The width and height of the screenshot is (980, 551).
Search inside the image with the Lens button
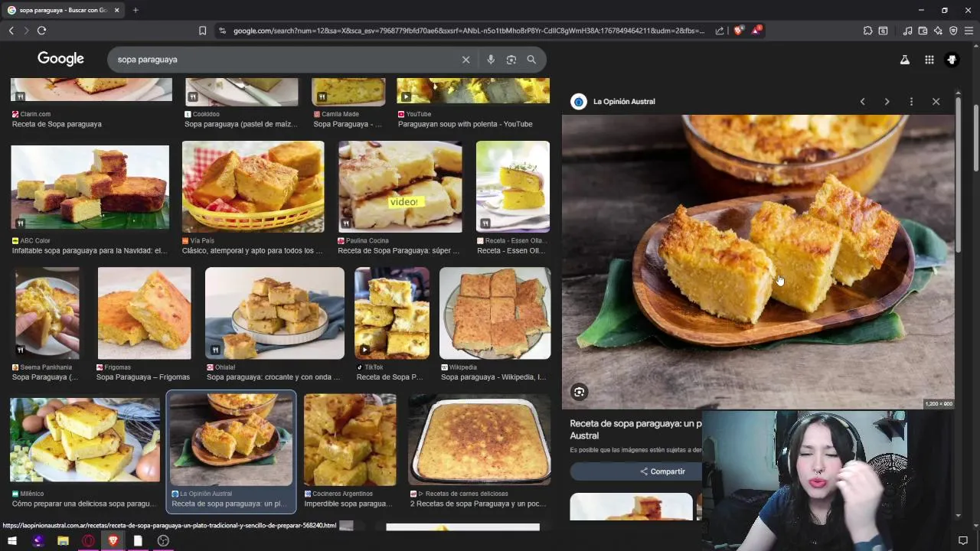point(580,392)
